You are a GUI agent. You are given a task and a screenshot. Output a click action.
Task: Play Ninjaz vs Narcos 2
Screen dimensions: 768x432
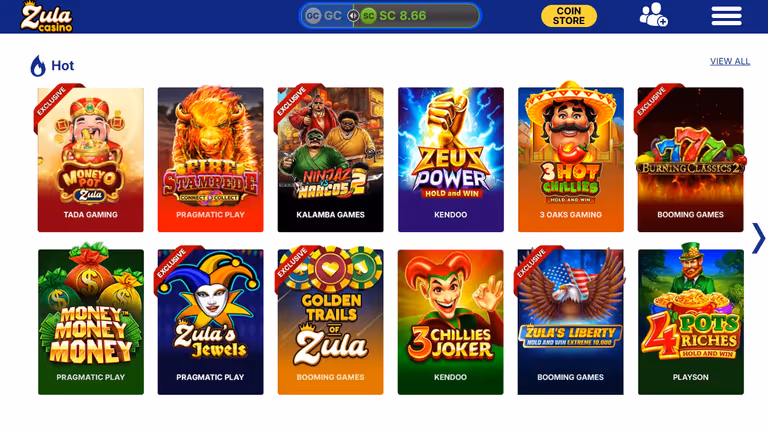click(x=331, y=160)
